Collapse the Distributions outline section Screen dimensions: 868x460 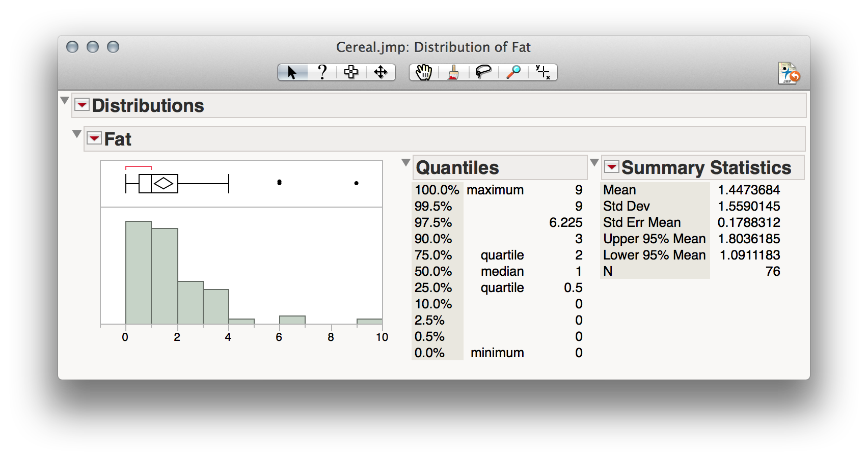pyautogui.click(x=65, y=100)
